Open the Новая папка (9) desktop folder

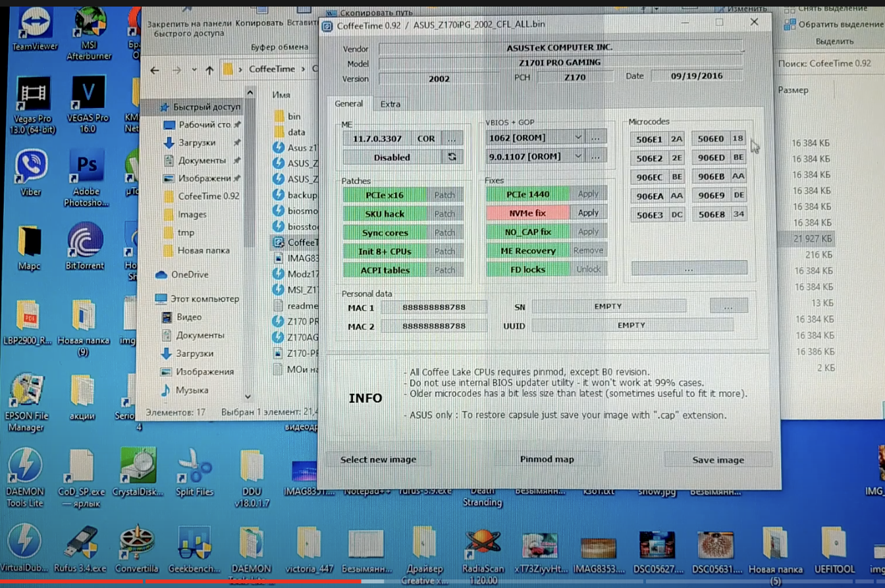click(x=83, y=329)
